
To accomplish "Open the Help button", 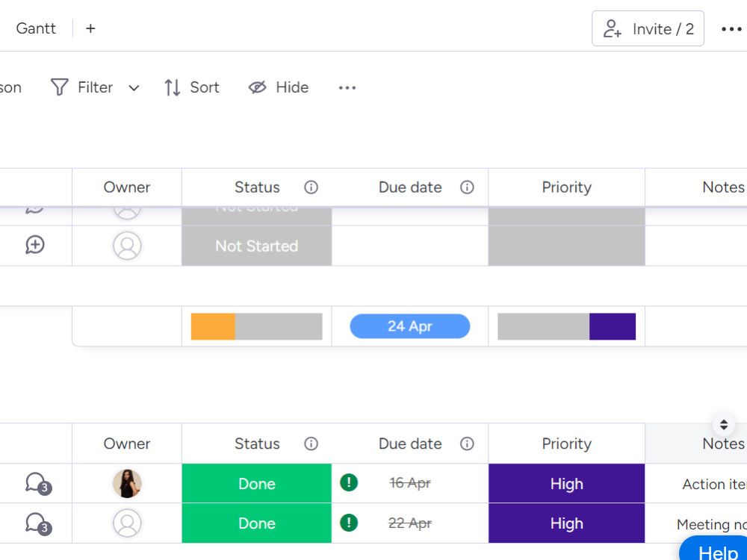I will click(715, 549).
